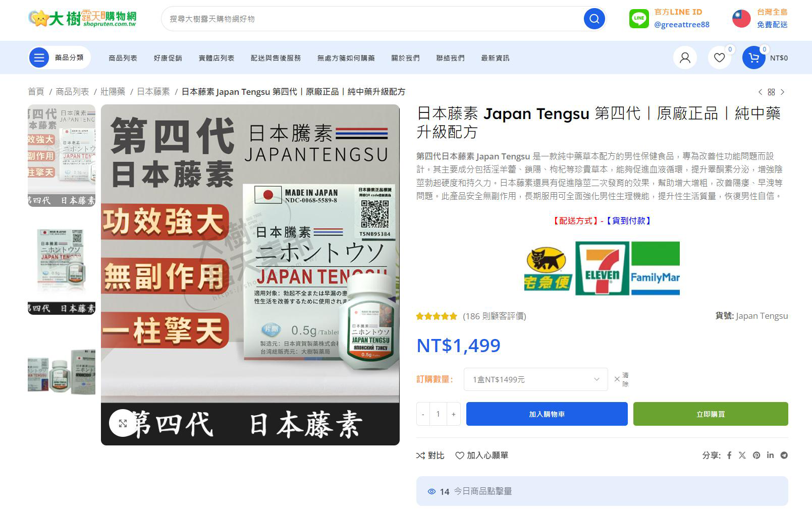The height and width of the screenshot is (512, 812).
Task: Share on LinkedIn icon
Action: [x=770, y=455]
